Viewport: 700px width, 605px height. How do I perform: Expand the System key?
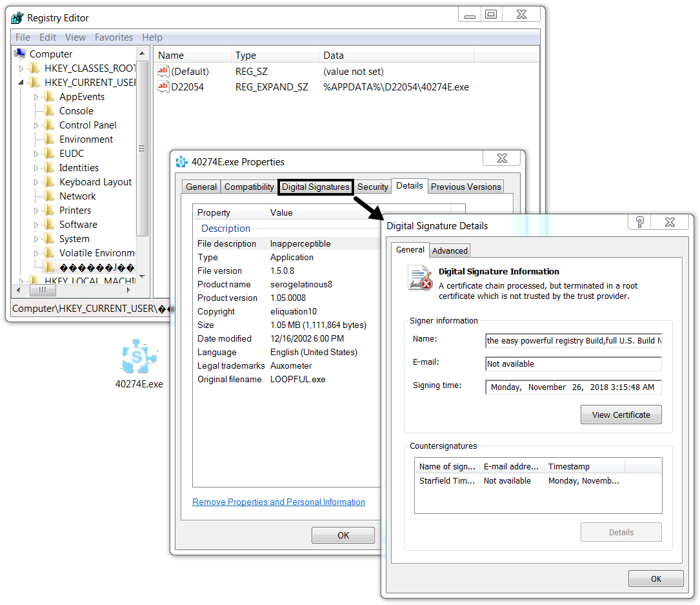[36, 239]
